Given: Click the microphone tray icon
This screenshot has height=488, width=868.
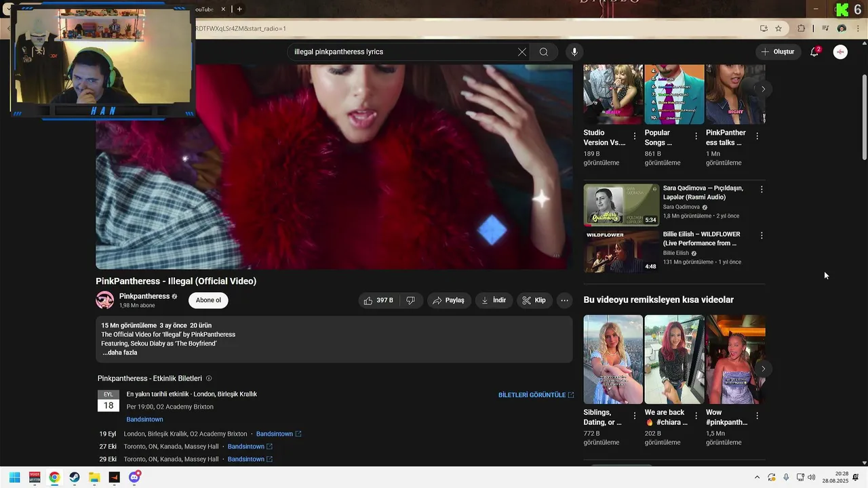Looking at the screenshot, I should pos(786,477).
